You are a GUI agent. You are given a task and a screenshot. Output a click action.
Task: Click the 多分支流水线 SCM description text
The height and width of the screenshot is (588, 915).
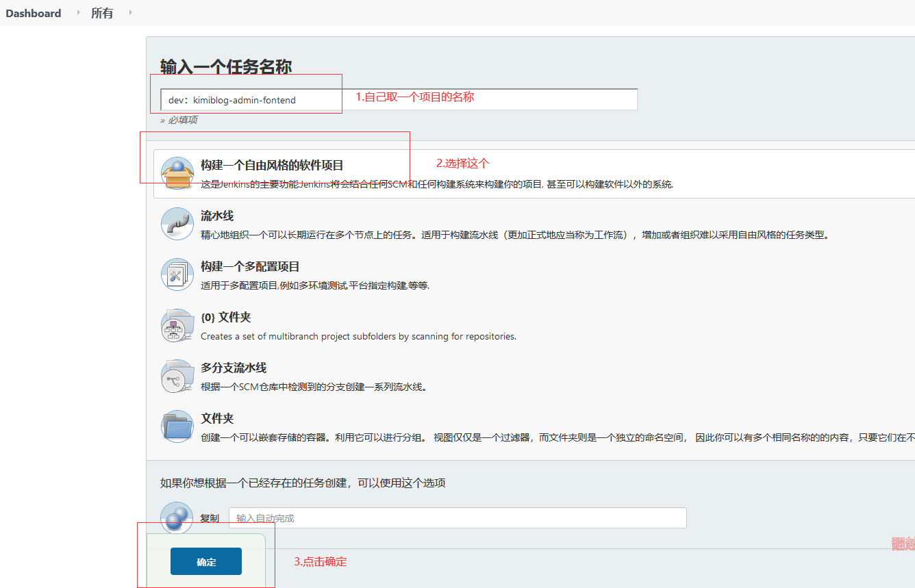(314, 387)
